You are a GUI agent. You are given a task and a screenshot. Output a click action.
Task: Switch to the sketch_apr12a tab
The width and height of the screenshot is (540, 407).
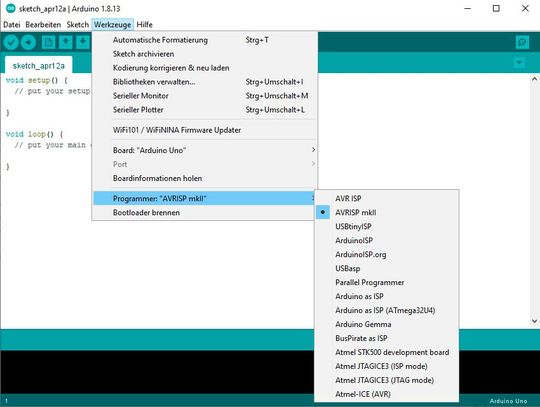[x=39, y=65]
